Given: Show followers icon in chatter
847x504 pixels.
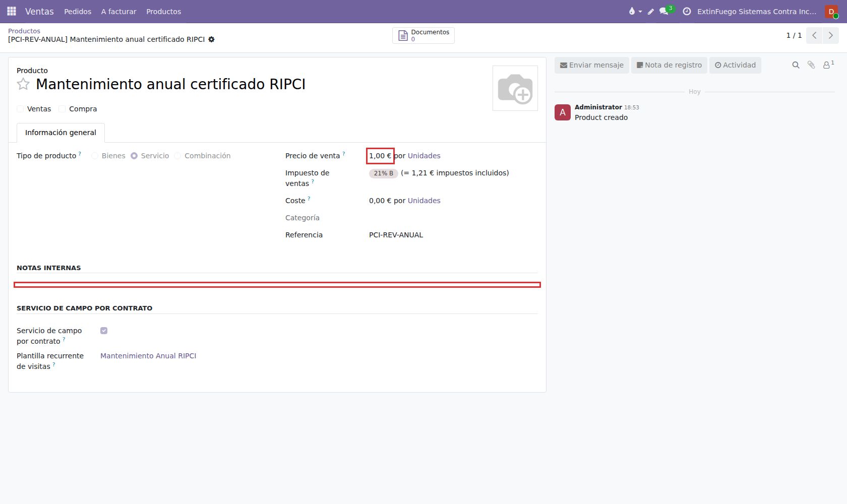Looking at the screenshot, I should pos(828,65).
